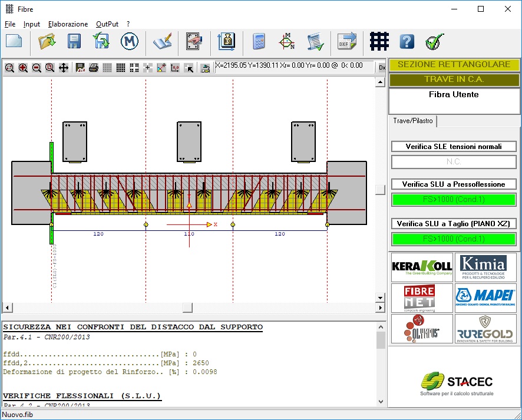This screenshot has height=420, width=522.
Task: Open the loads weight (kg) icon
Action: tap(227, 41)
